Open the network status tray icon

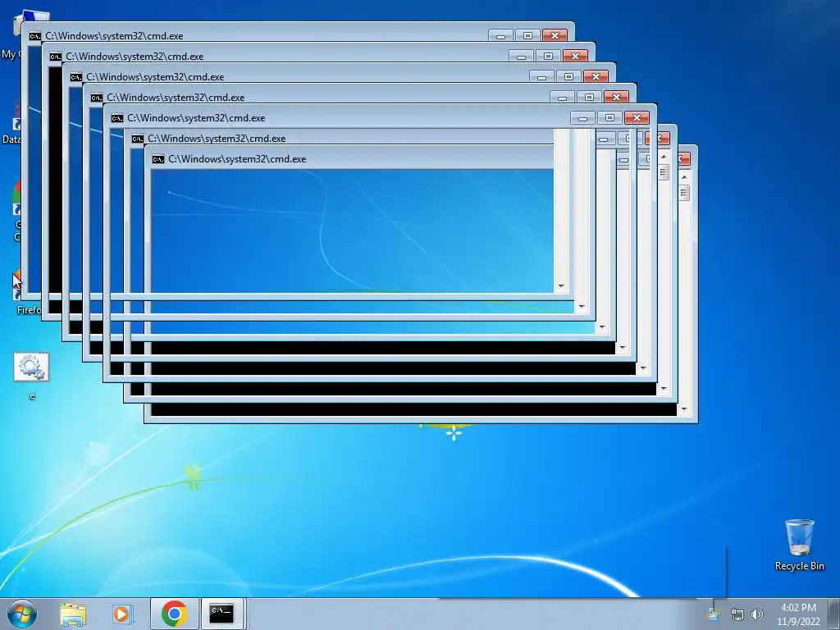pyautogui.click(x=737, y=614)
